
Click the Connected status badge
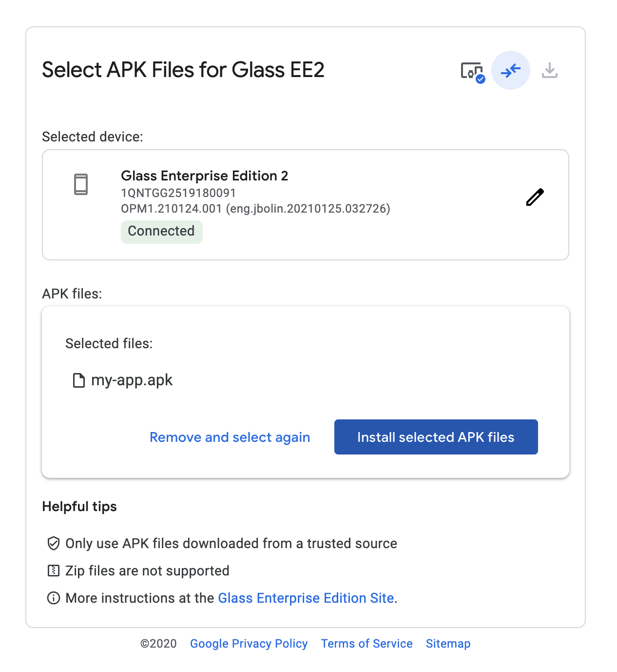(x=161, y=231)
